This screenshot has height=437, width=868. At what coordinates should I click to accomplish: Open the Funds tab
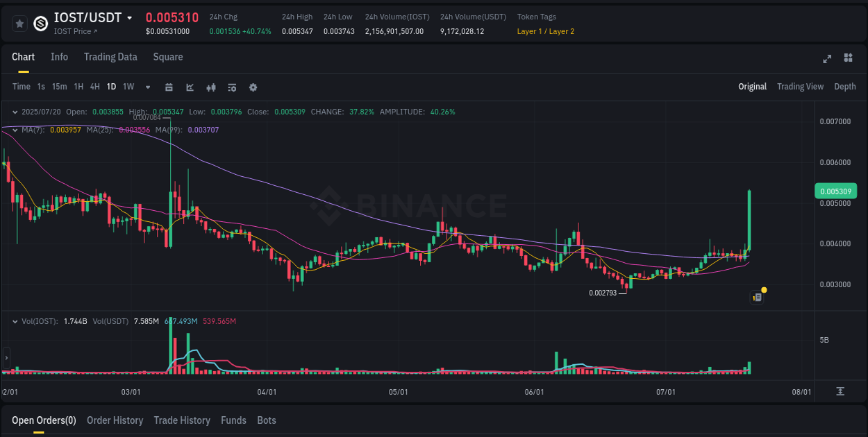tap(233, 420)
